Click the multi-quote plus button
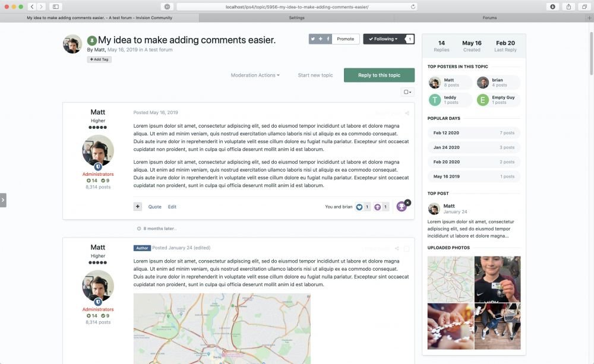Image resolution: width=594 pixels, height=364 pixels. point(138,207)
